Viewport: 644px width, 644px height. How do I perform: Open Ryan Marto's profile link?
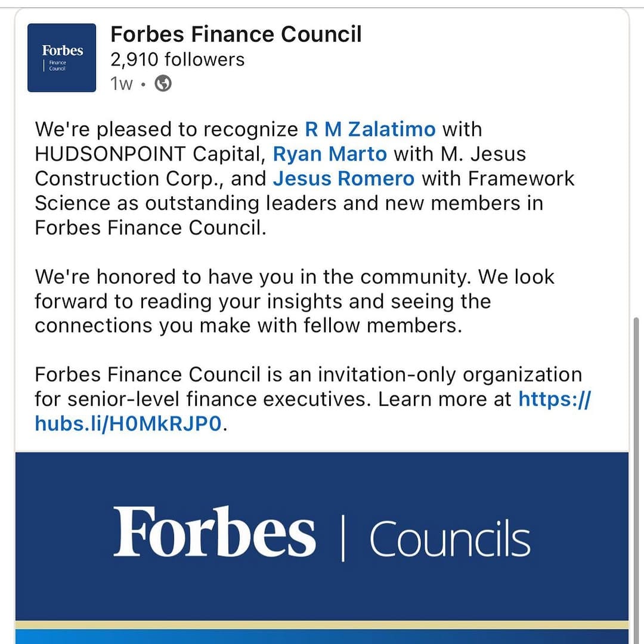coord(330,154)
